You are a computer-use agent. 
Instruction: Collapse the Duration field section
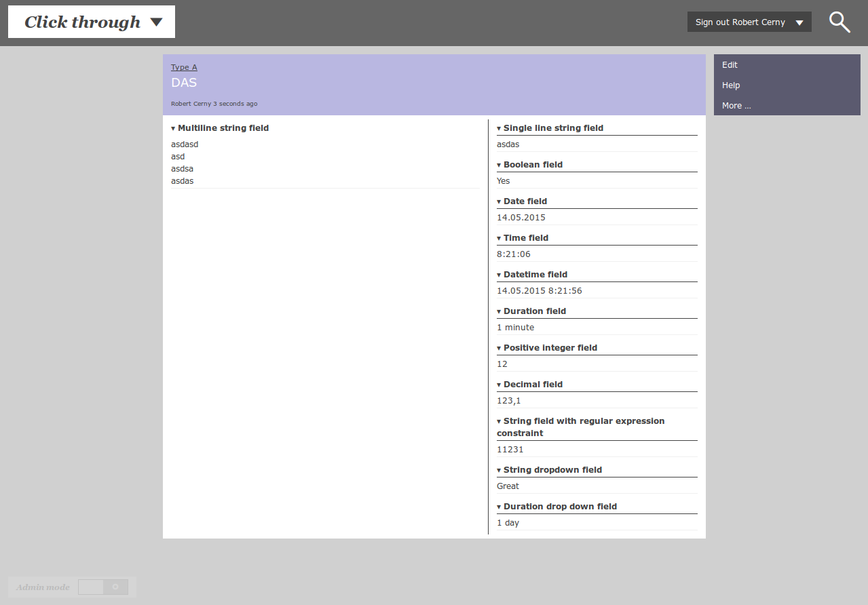coord(499,311)
